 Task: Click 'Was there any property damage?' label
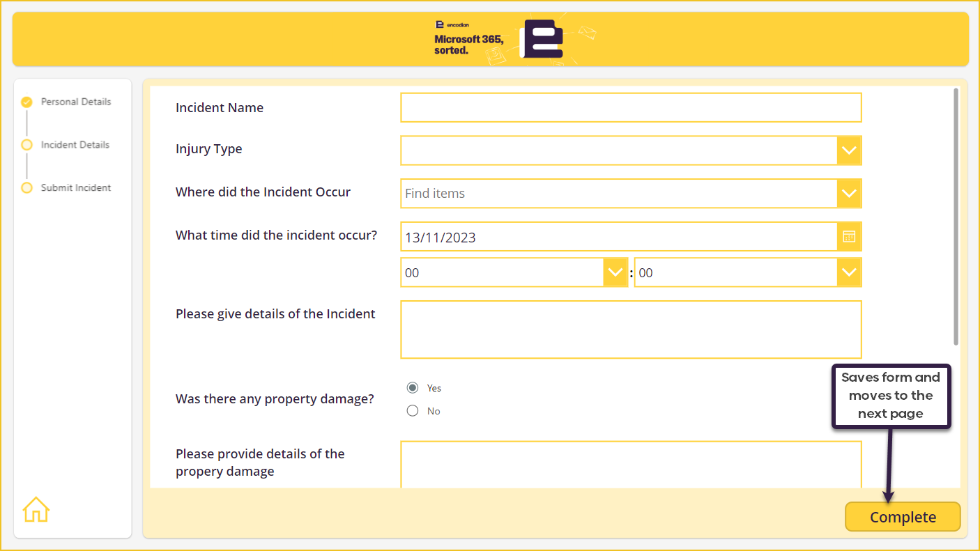pos(275,399)
